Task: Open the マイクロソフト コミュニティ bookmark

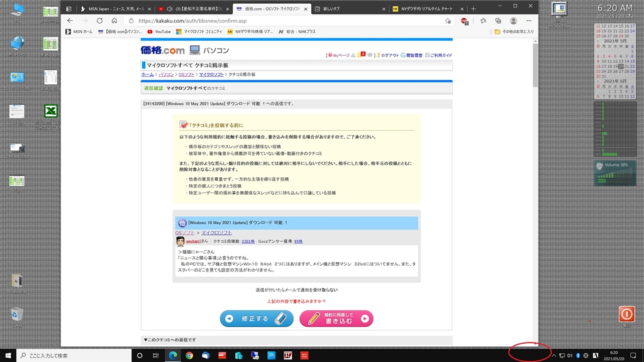Action: click(199, 31)
